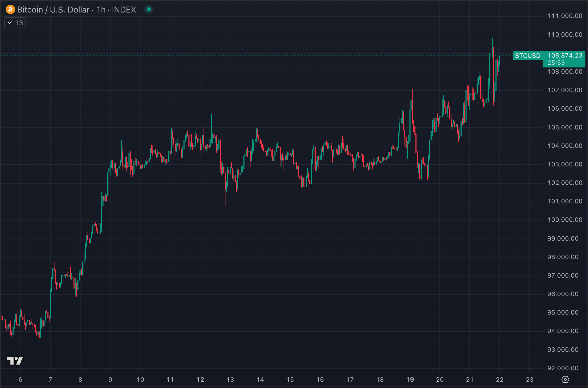Click the BTCUSD symbol price tag
The width and height of the screenshot is (588, 388).
pyautogui.click(x=528, y=56)
